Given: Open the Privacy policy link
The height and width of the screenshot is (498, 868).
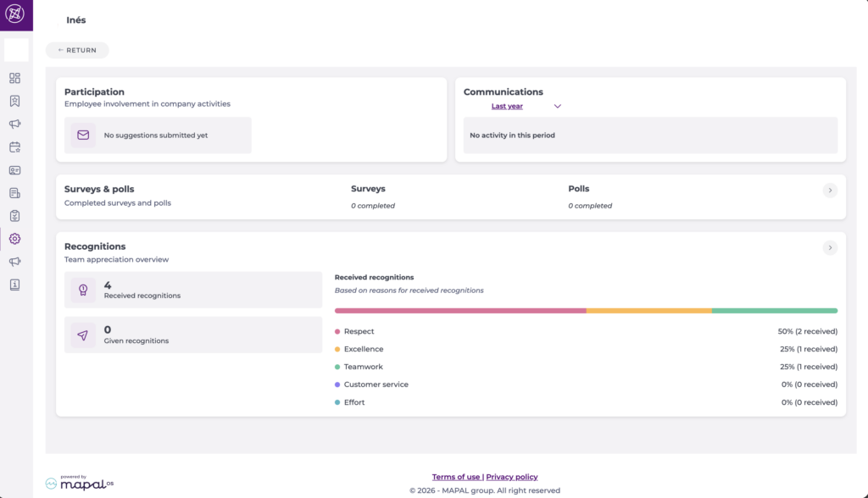Looking at the screenshot, I should [x=512, y=477].
